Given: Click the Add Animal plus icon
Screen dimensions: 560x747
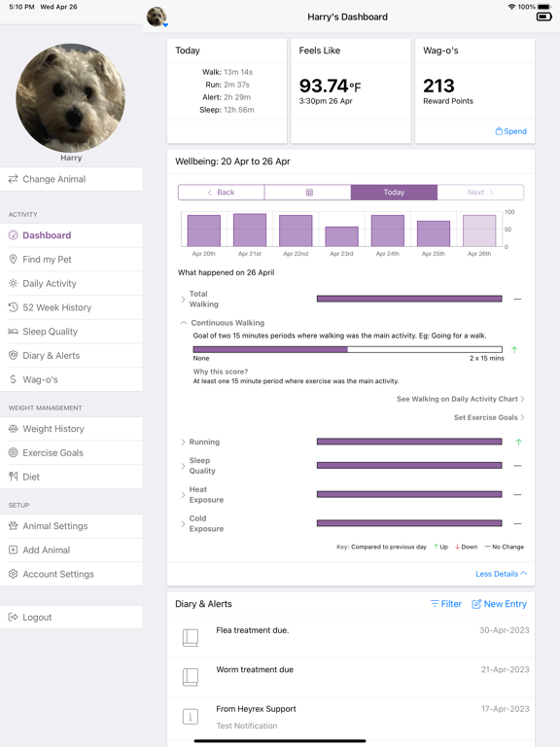Looking at the screenshot, I should click(x=14, y=550).
